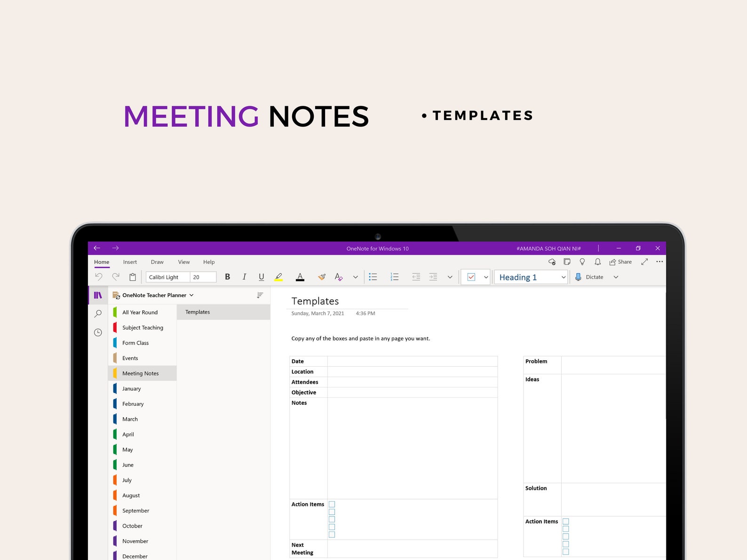Check the first Action Items box, Problem table
The height and width of the screenshot is (560, 747).
point(566,521)
